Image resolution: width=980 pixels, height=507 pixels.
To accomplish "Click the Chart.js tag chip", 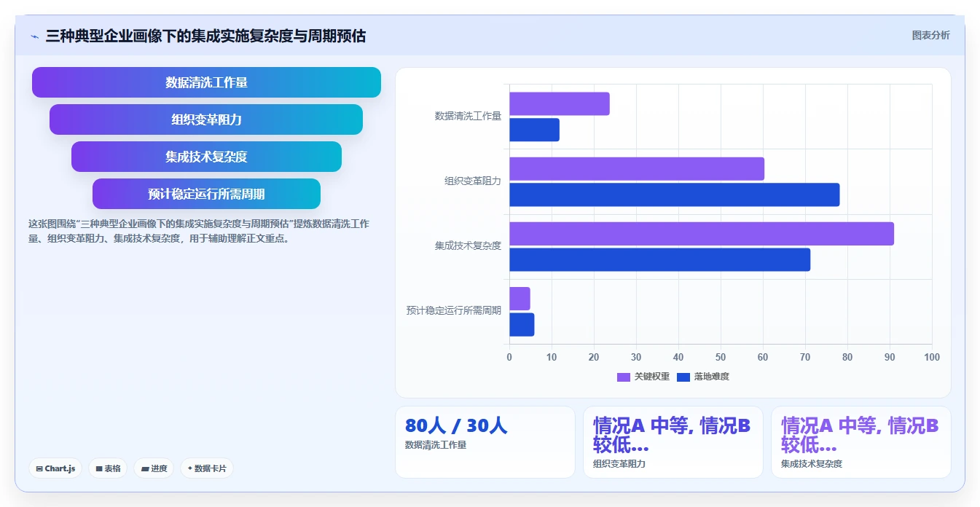I will click(x=55, y=468).
